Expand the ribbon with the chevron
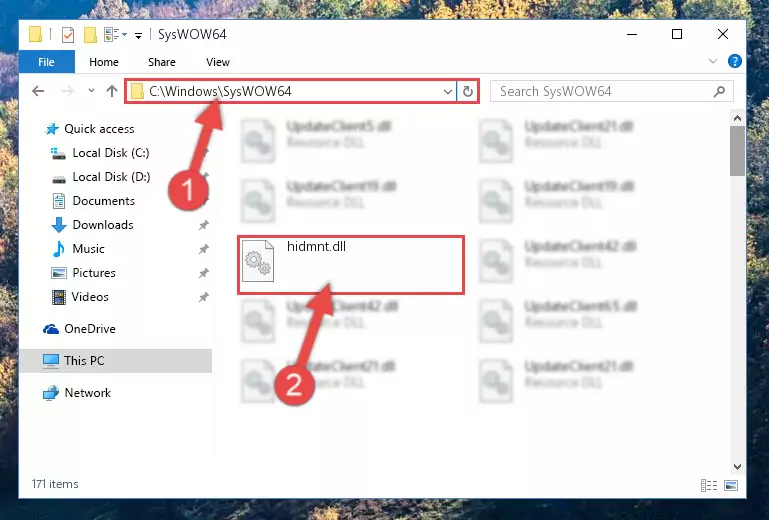 [x=713, y=61]
